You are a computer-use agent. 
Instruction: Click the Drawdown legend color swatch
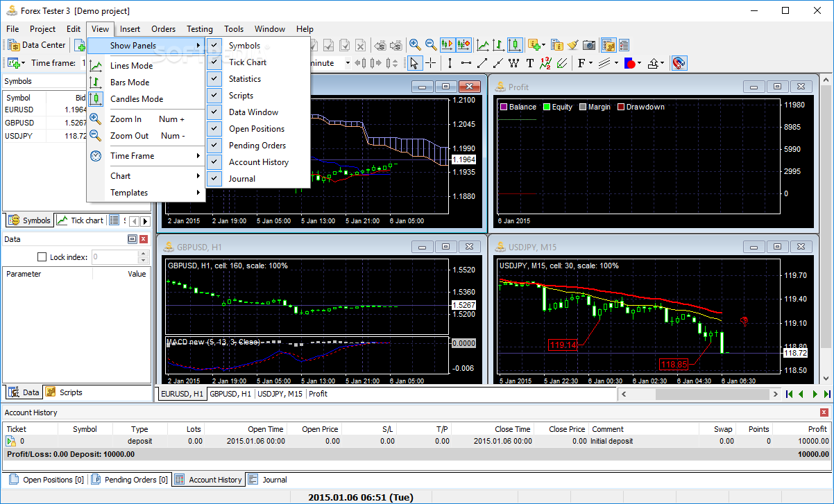pyautogui.click(x=621, y=107)
